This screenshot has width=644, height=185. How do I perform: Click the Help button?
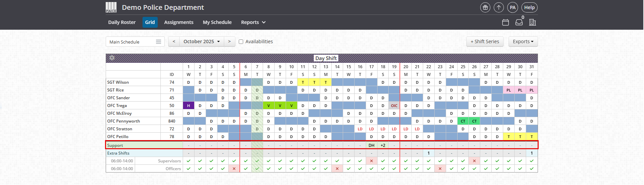click(529, 7)
